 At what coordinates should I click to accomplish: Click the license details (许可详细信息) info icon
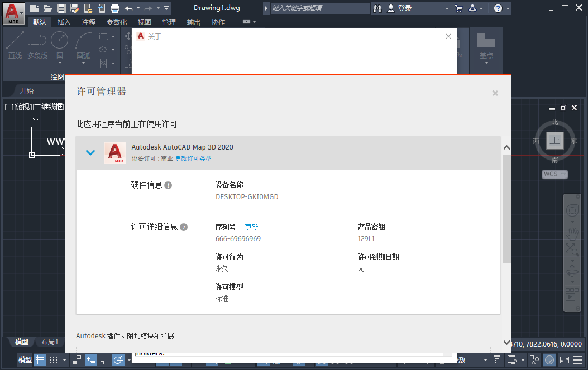[184, 227]
